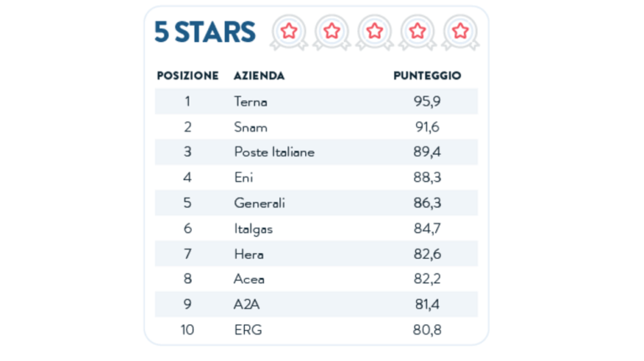Select Acea in the ranking
The height and width of the screenshot is (361, 644).
249,280
